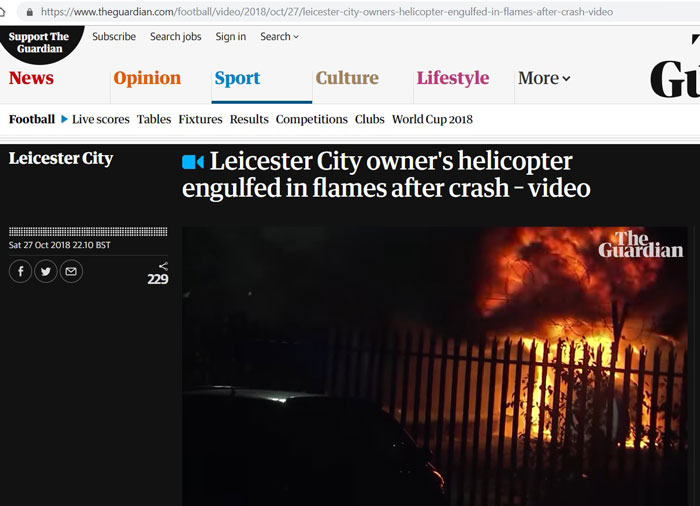
Task: Expand the Search dropdown
Action: point(279,37)
